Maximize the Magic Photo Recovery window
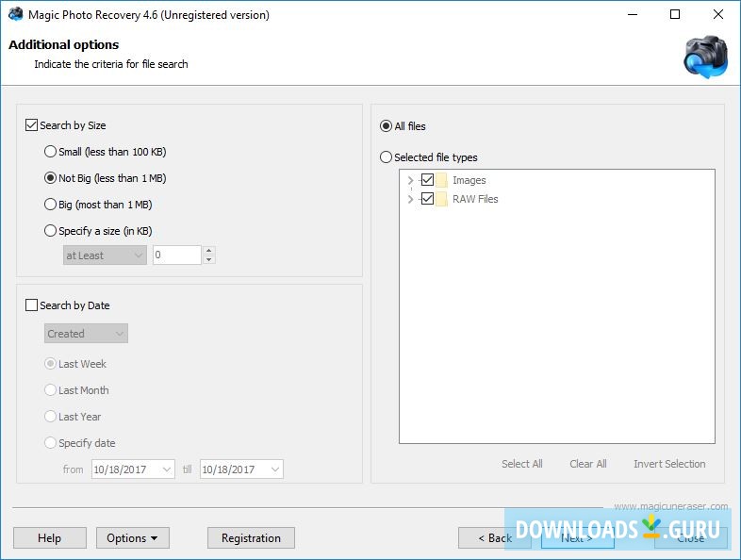Viewport: 741px width, 560px height. (x=675, y=15)
